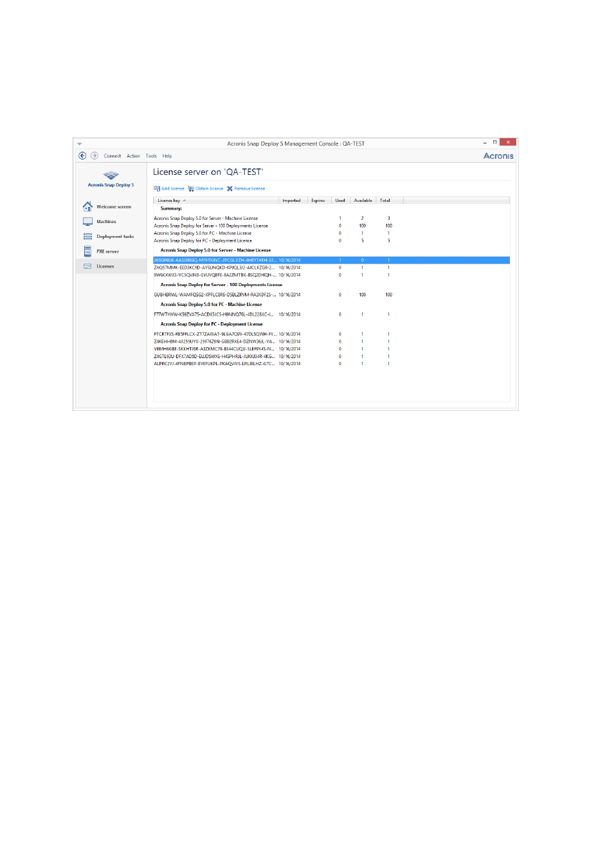Open PXE server in the sidebar
This screenshot has width=614, height=868.
click(x=111, y=251)
